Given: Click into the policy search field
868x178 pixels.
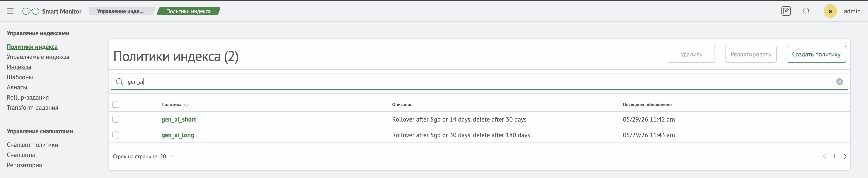Looking at the screenshot, I should click(x=479, y=82).
